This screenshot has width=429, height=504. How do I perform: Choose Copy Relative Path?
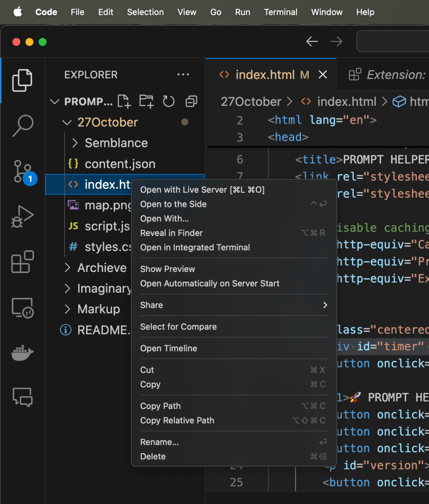point(234,420)
